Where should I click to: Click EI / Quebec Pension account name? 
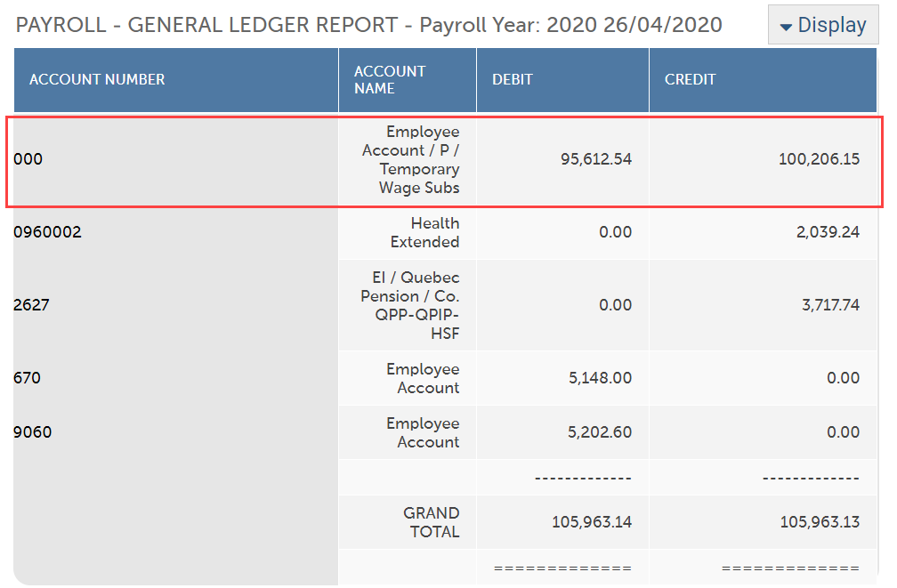click(x=410, y=305)
